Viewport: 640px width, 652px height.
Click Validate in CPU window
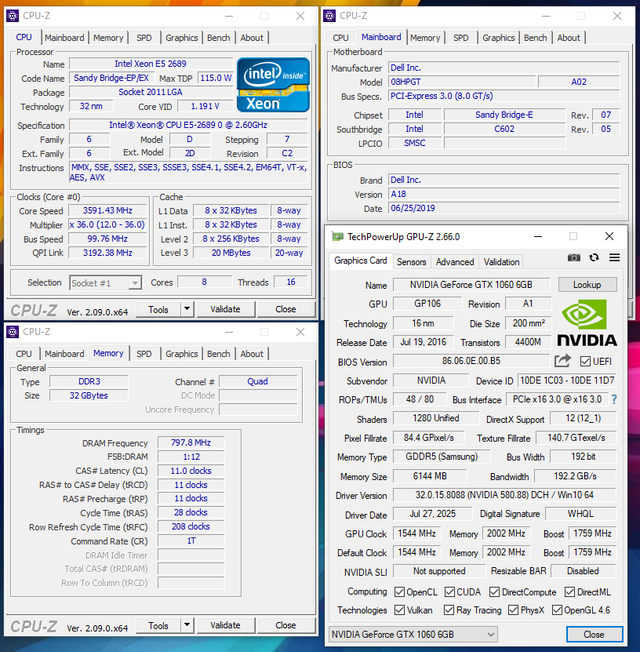coord(225,309)
